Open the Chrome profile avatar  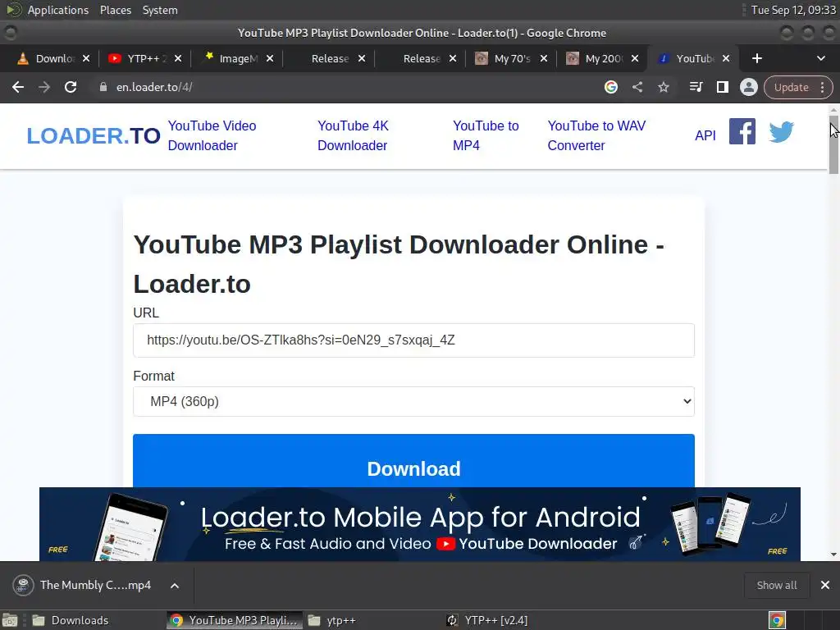click(748, 87)
